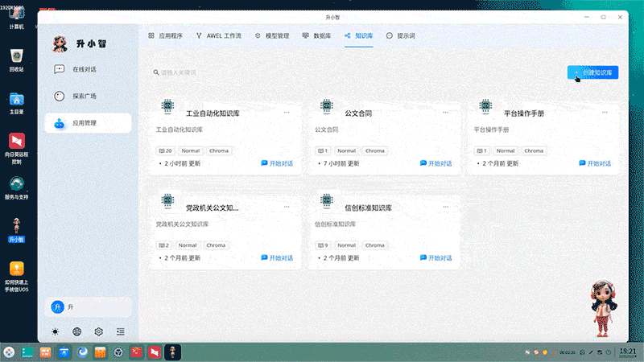
Task: Open settings via the sidebar gear icon
Action: click(x=99, y=331)
